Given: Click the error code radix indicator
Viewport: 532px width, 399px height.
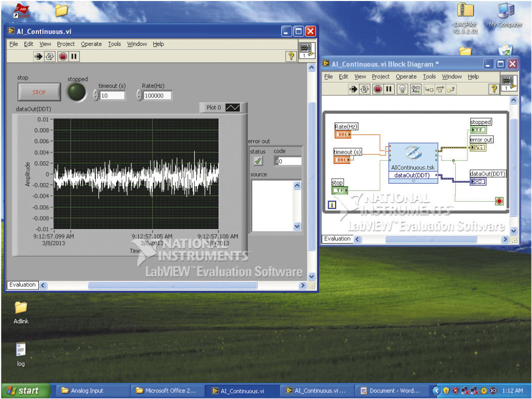Looking at the screenshot, I should 277,161.
